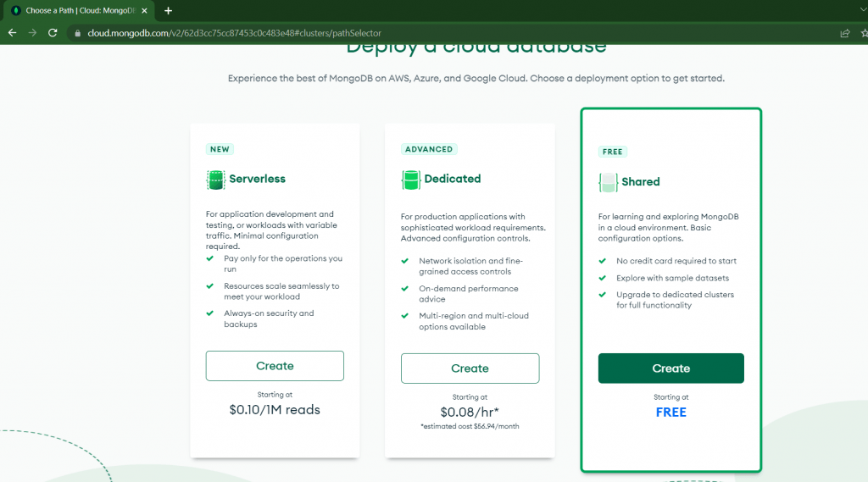Click checkmark beside Network isolation item

click(404, 261)
